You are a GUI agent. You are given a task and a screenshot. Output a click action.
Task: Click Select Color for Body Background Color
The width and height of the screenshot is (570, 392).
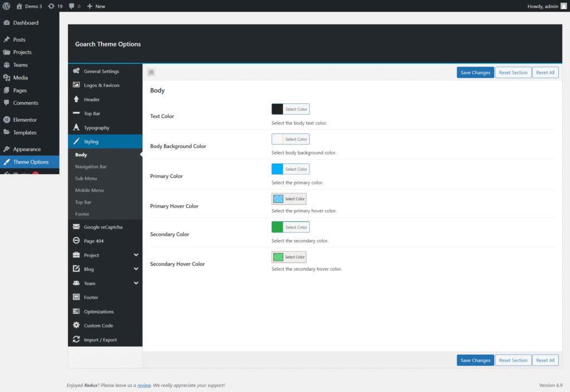(x=296, y=139)
